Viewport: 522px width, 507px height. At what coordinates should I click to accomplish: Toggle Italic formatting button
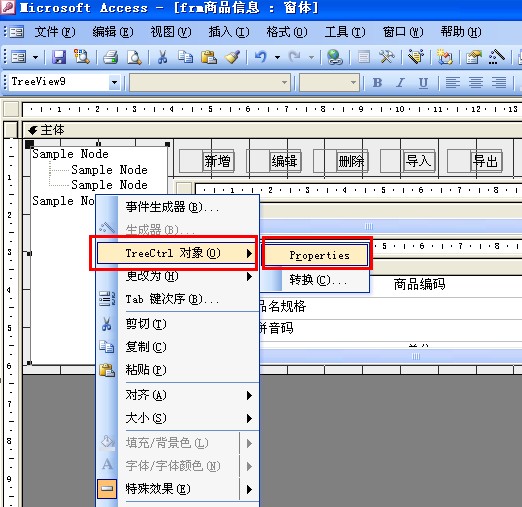400,83
